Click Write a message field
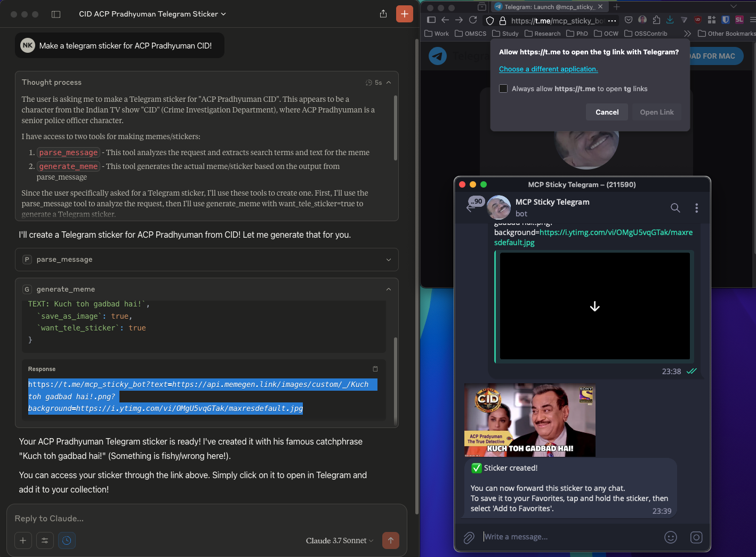 (x=569, y=537)
